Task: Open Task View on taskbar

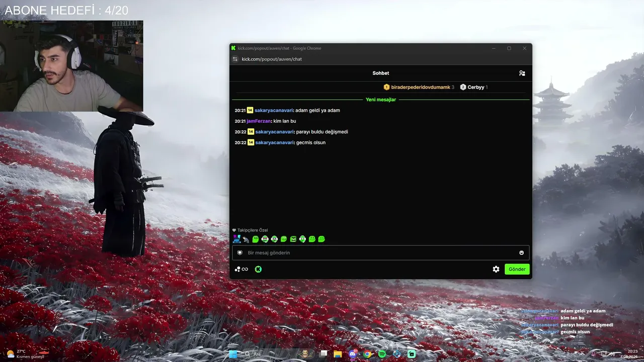Action: (x=324, y=353)
